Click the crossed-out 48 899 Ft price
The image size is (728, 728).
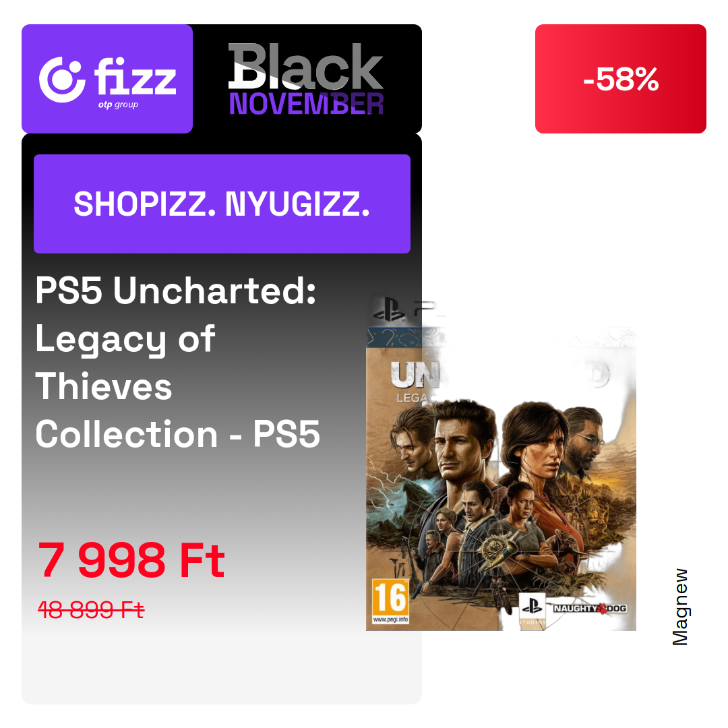91,609
